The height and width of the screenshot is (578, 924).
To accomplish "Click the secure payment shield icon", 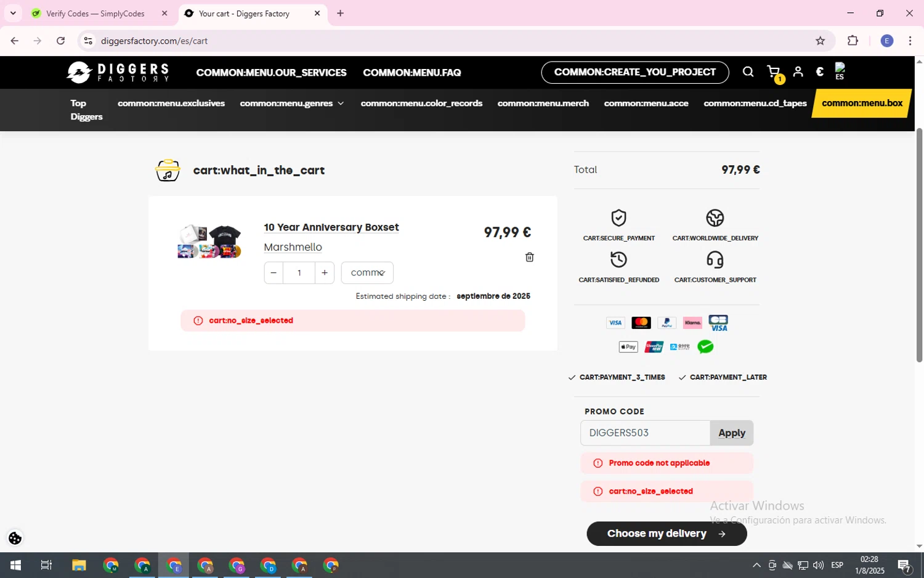I will coord(618,218).
